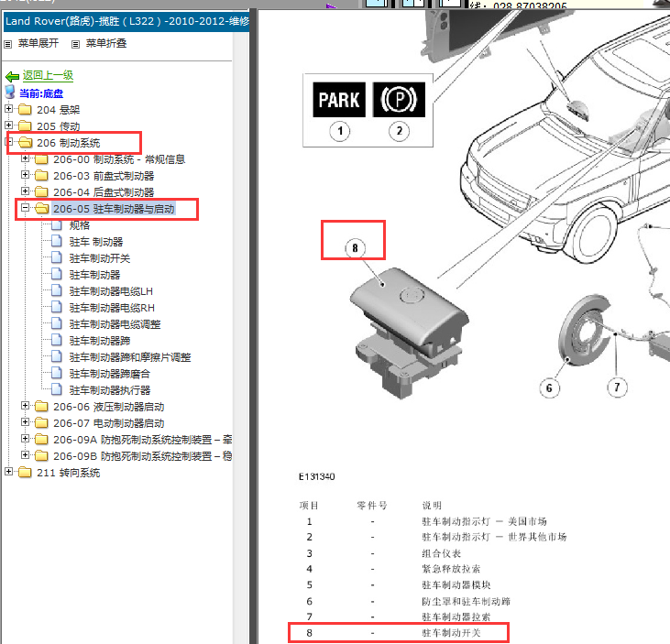Viewport: 670px width, 644px height.
Task: Expand the 205 传动 folder
Action: (x=8, y=125)
